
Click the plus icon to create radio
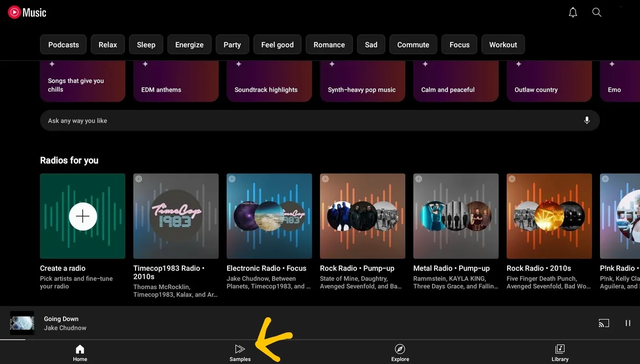pos(83,216)
